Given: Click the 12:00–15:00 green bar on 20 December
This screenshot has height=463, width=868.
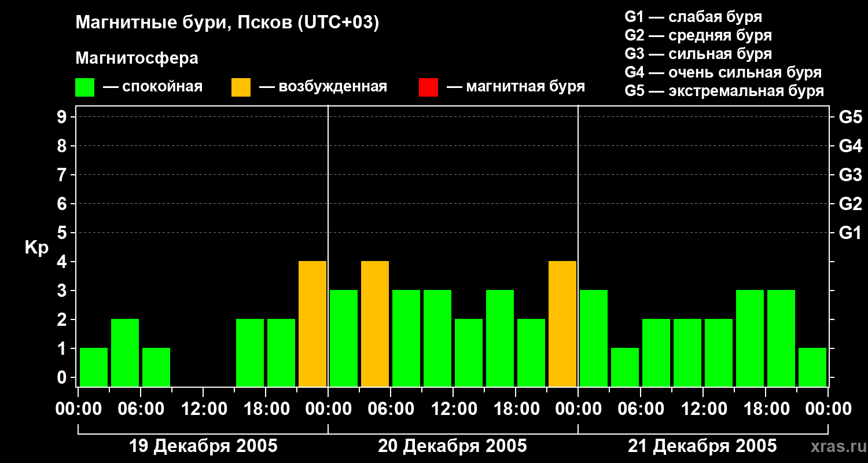Looking at the screenshot, I should pyautogui.click(x=469, y=352).
